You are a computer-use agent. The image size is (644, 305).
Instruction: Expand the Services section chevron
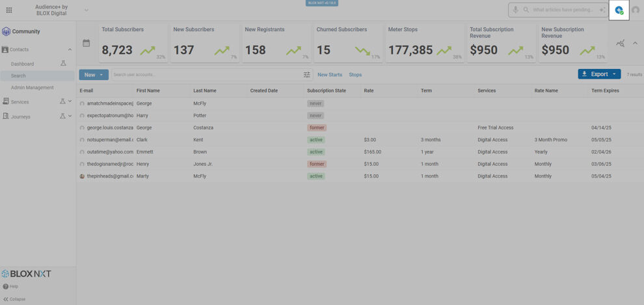pyautogui.click(x=70, y=101)
